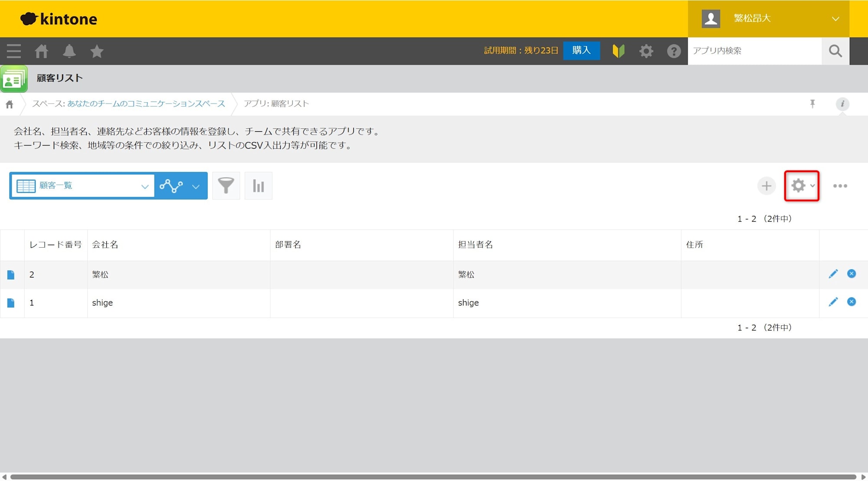
Task: Click the process graph icon button
Action: (171, 186)
